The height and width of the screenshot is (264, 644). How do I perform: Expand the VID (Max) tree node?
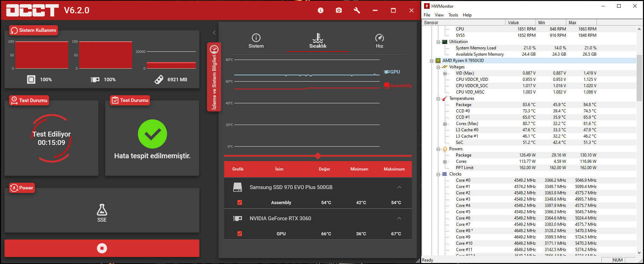coord(445,74)
